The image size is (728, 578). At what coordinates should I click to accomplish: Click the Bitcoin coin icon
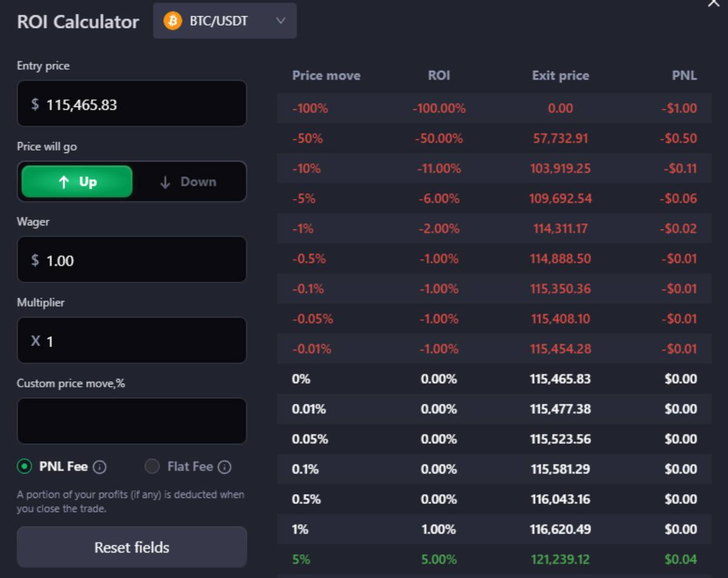(x=173, y=21)
